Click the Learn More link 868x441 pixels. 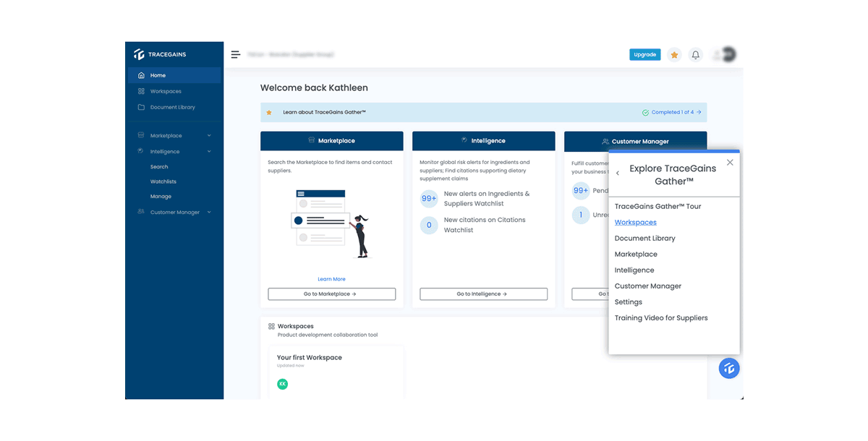click(331, 279)
